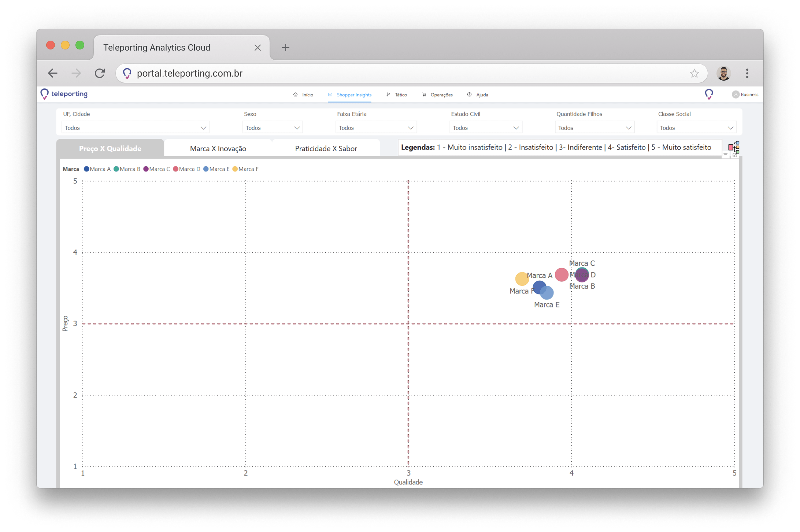Click the colored hierarchy diagram icon
The height and width of the screenshot is (532, 800).
(734, 147)
